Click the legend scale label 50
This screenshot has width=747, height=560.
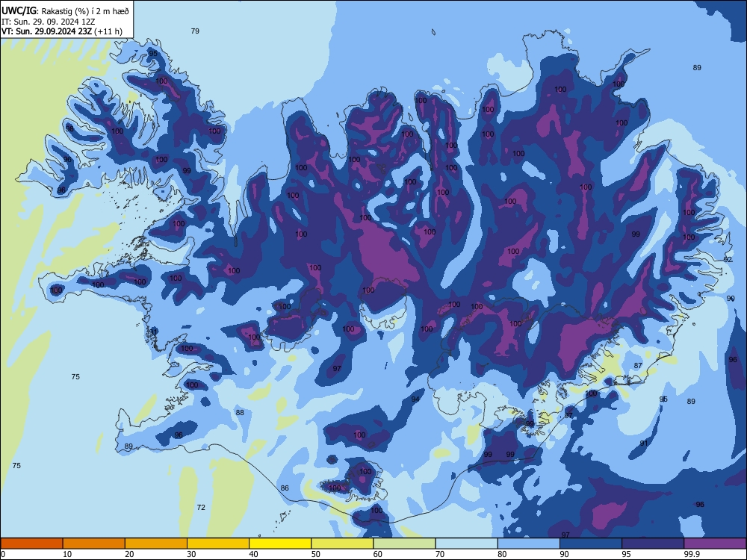point(316,554)
